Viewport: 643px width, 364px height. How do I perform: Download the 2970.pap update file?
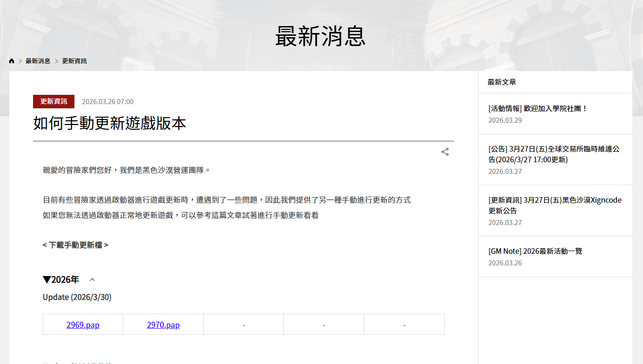click(163, 325)
